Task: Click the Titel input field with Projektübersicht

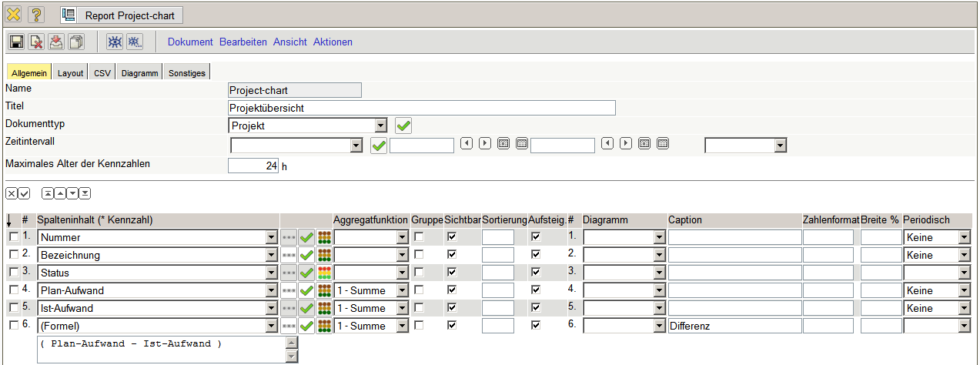Action: pos(422,108)
